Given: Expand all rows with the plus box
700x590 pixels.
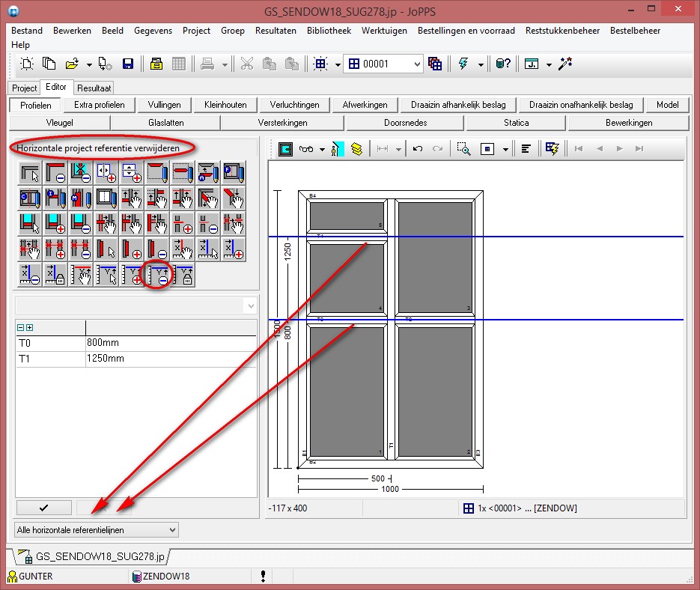Looking at the screenshot, I should pyautogui.click(x=29, y=327).
